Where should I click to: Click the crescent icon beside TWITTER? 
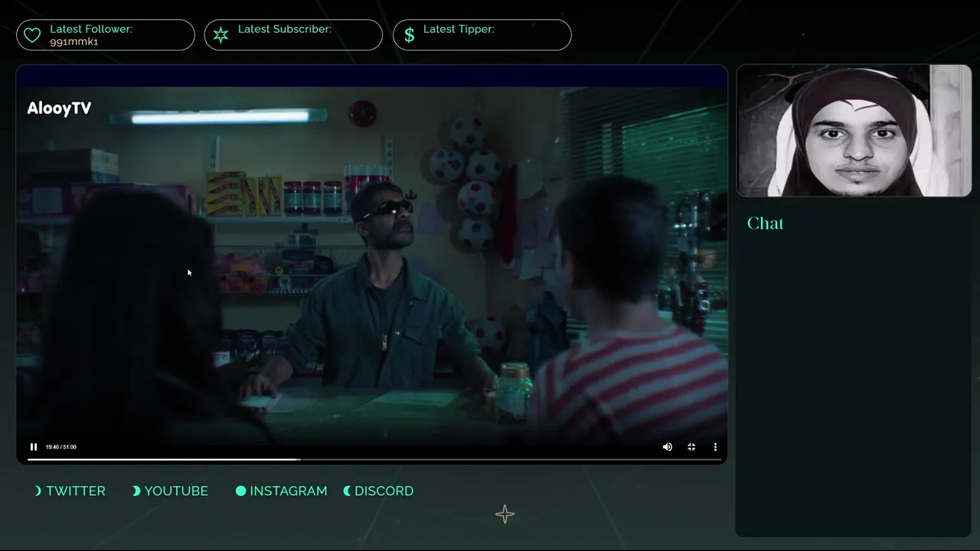click(x=38, y=491)
